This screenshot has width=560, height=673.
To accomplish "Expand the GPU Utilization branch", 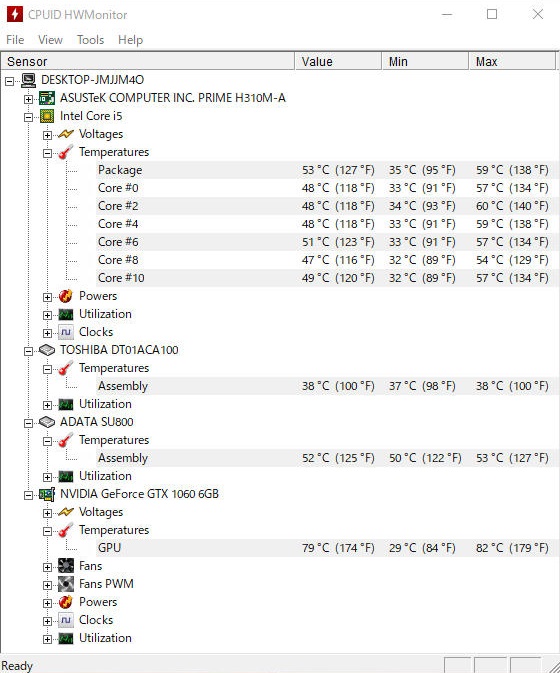I will [47, 639].
